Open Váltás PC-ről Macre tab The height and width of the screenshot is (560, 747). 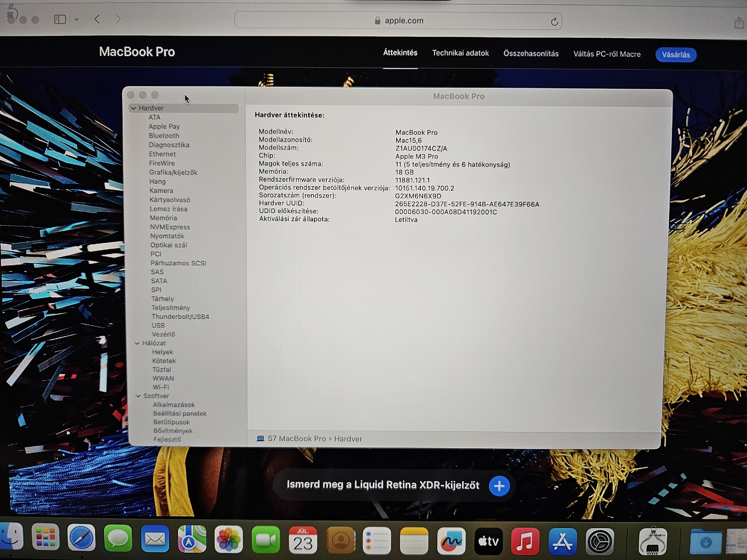point(607,54)
